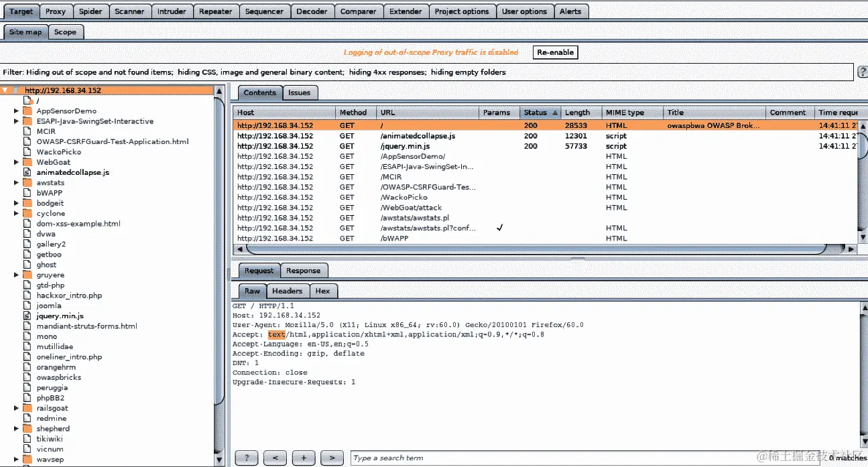
Task: Select the hackxor_intro.php tree item
Action: pos(69,295)
